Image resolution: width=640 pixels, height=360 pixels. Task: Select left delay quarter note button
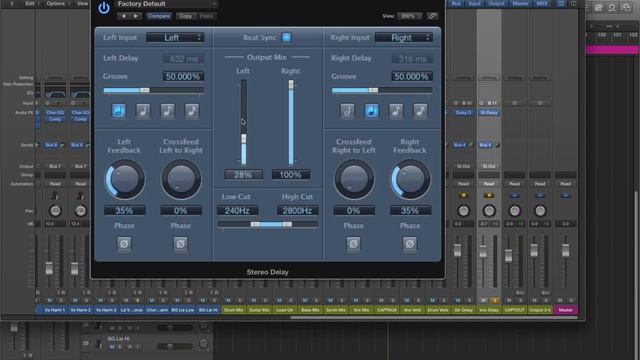143,111
